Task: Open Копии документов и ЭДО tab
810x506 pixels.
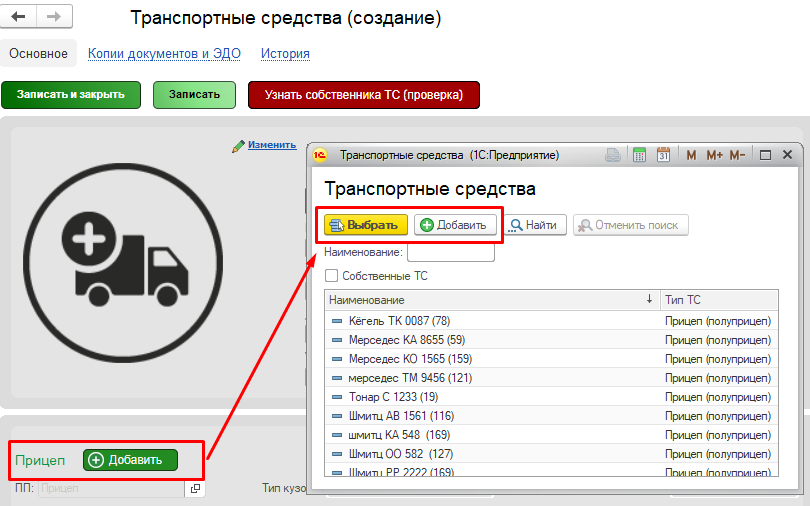Action: pyautogui.click(x=164, y=54)
